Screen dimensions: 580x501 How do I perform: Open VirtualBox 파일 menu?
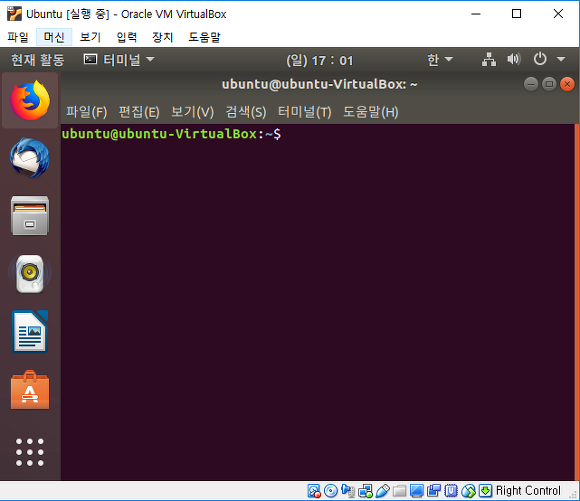(18, 37)
